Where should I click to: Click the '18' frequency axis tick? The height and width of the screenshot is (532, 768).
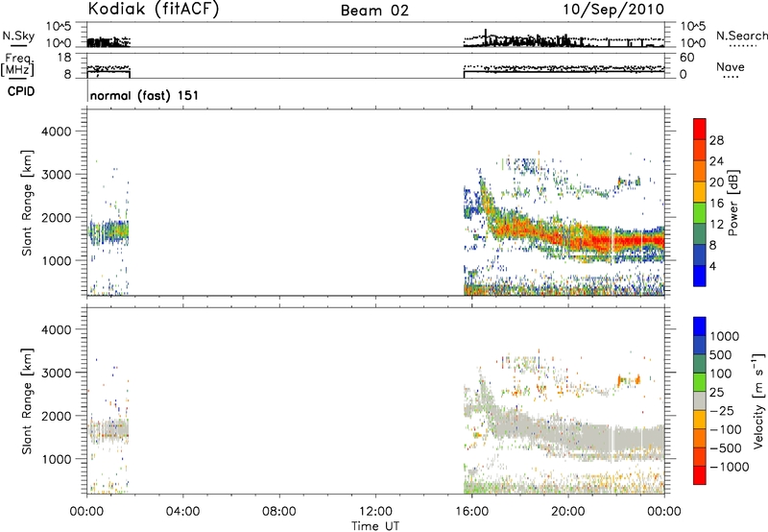(x=63, y=58)
